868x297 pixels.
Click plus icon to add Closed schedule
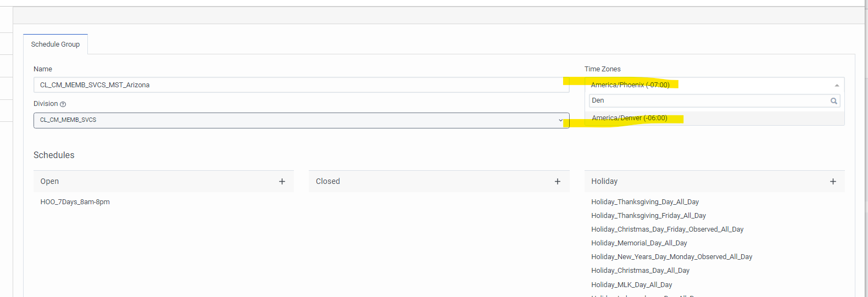pos(558,182)
